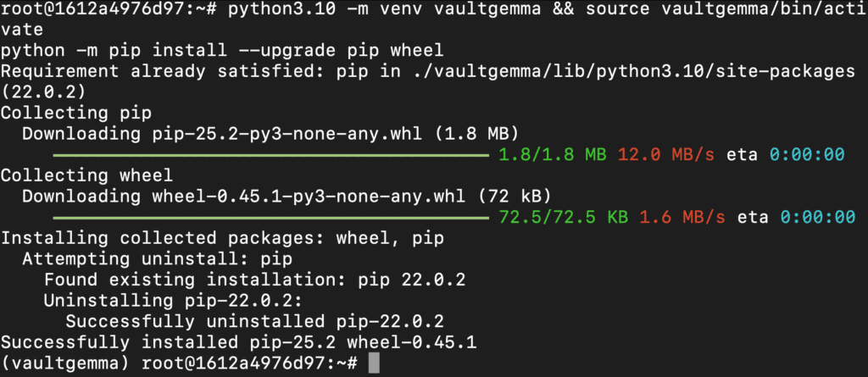The image size is (868, 377).
Task: Click the (vaultgemma) environment prefix
Action: pyautogui.click(x=65, y=363)
